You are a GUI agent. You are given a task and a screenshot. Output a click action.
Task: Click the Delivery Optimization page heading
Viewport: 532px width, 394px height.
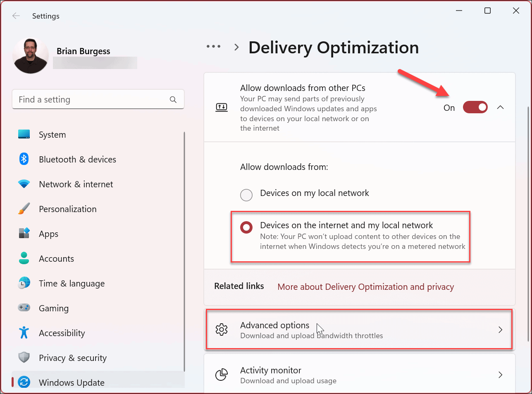[x=334, y=48]
